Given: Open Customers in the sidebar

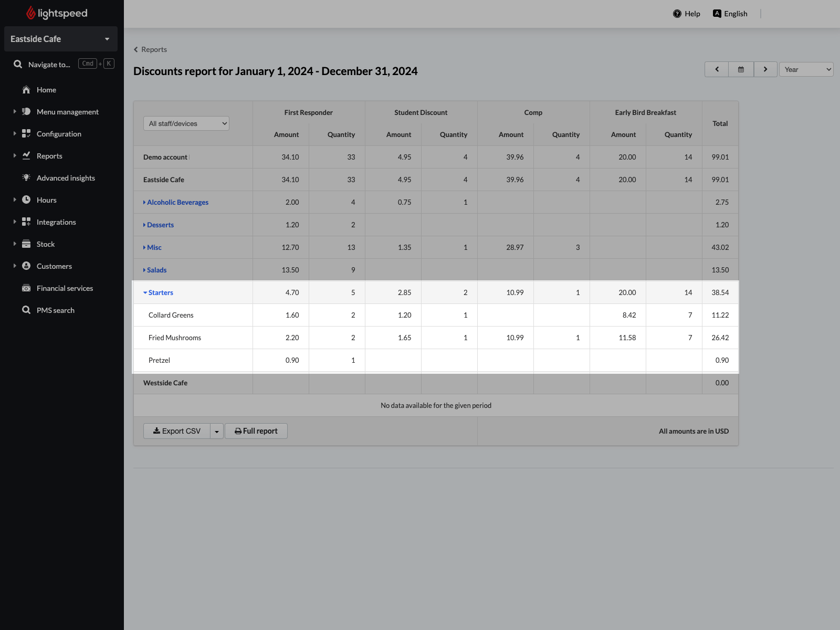Looking at the screenshot, I should tap(54, 266).
